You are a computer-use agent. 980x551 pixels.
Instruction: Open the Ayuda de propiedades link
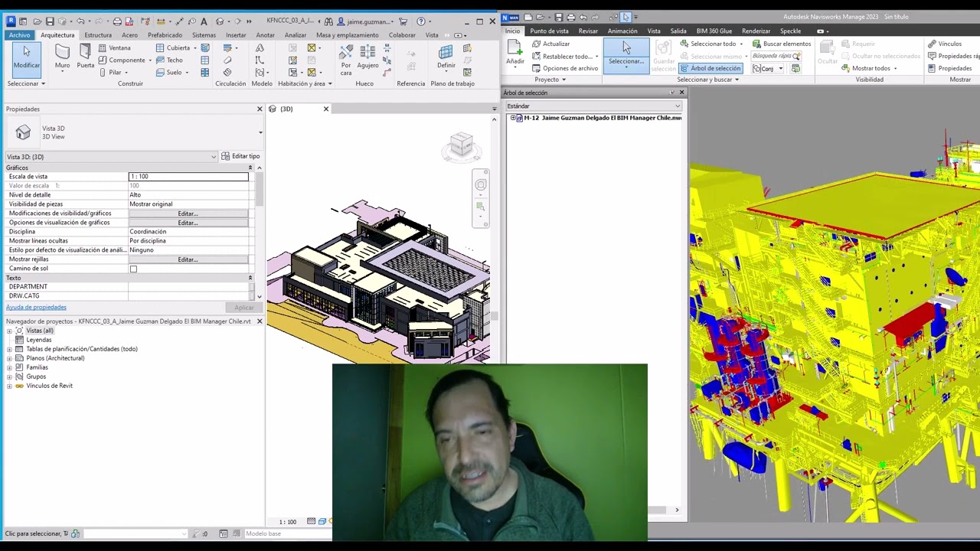[x=36, y=308]
